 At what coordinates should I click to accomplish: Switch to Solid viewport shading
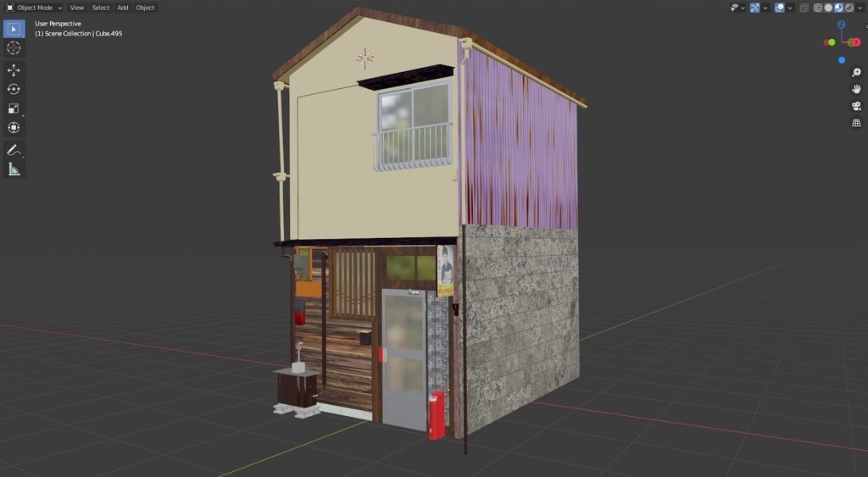(828, 8)
